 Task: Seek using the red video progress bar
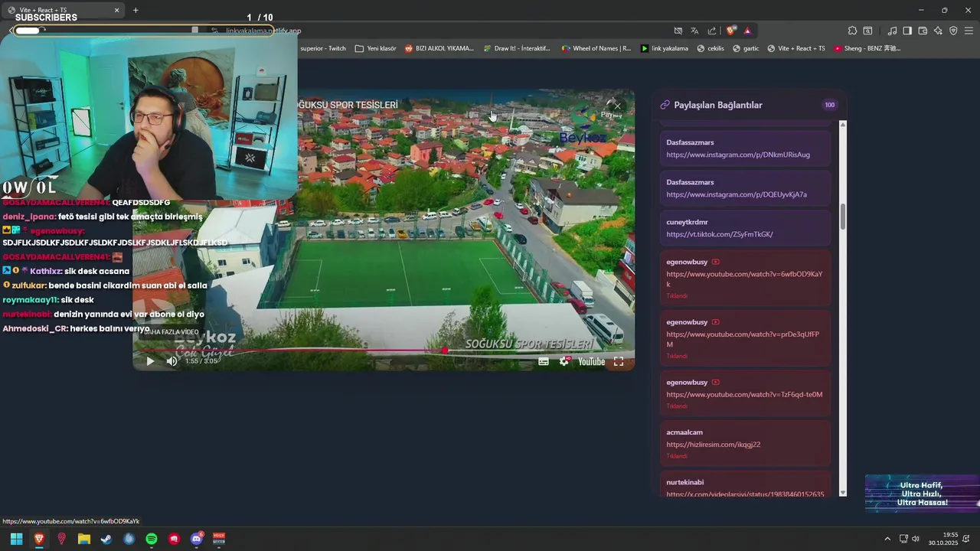coord(383,350)
